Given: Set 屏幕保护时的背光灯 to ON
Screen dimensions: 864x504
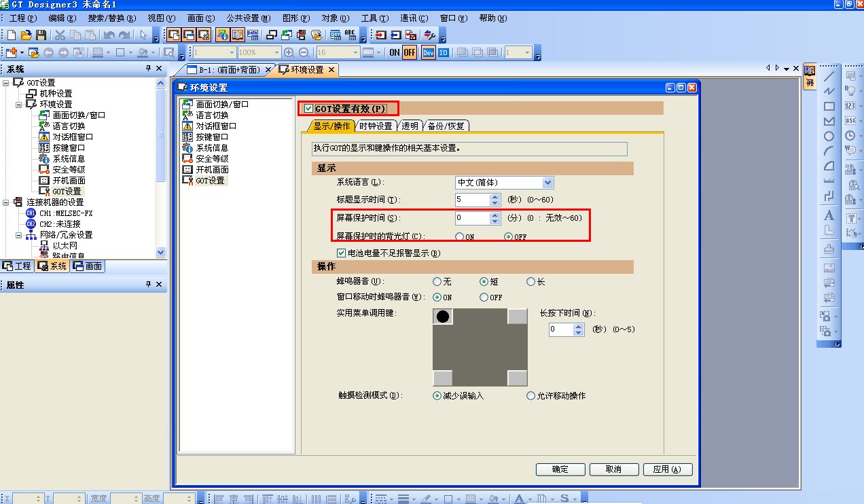Looking at the screenshot, I should (x=460, y=236).
